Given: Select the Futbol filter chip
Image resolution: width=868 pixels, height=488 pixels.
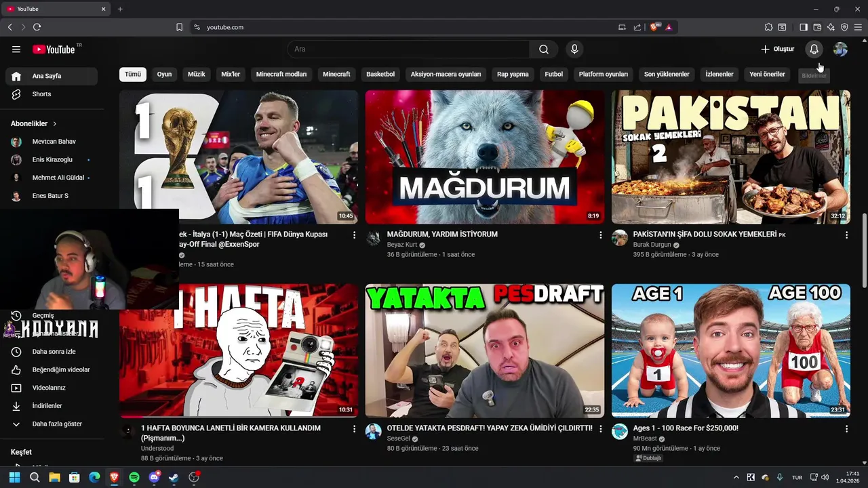Looking at the screenshot, I should [x=554, y=75].
